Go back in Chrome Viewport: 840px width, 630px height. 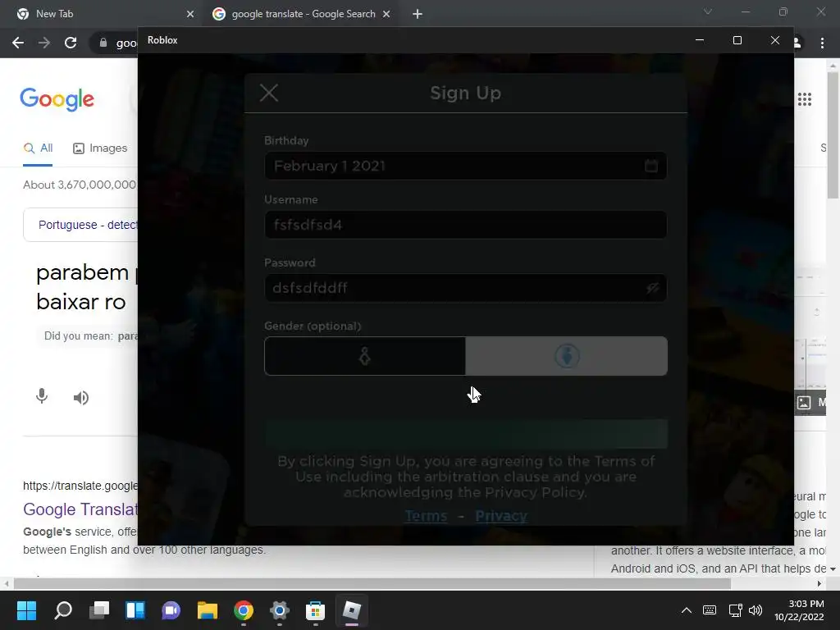18,43
